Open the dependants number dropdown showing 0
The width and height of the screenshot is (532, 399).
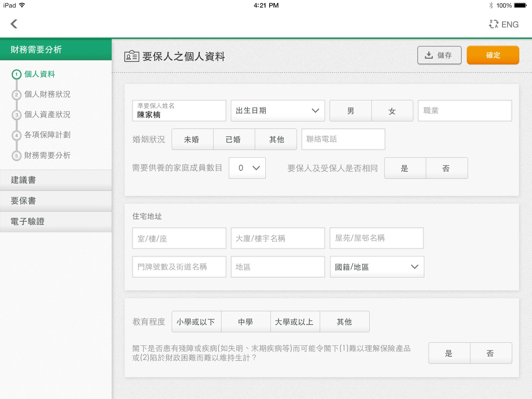[x=247, y=168]
